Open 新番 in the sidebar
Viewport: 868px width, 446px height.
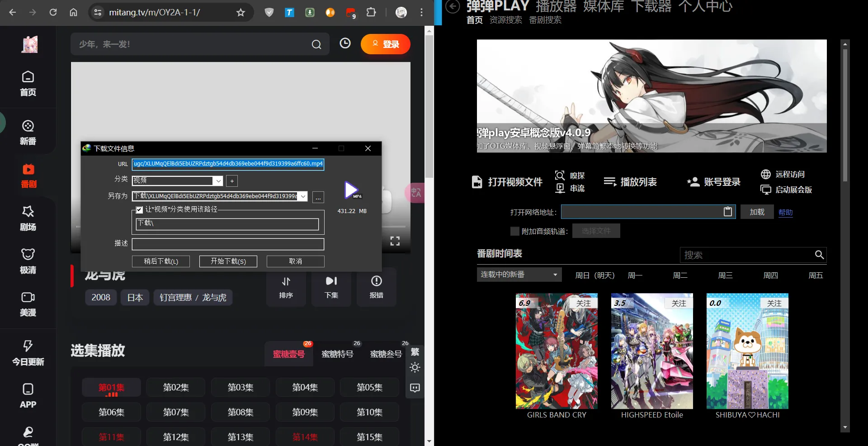pos(28,133)
